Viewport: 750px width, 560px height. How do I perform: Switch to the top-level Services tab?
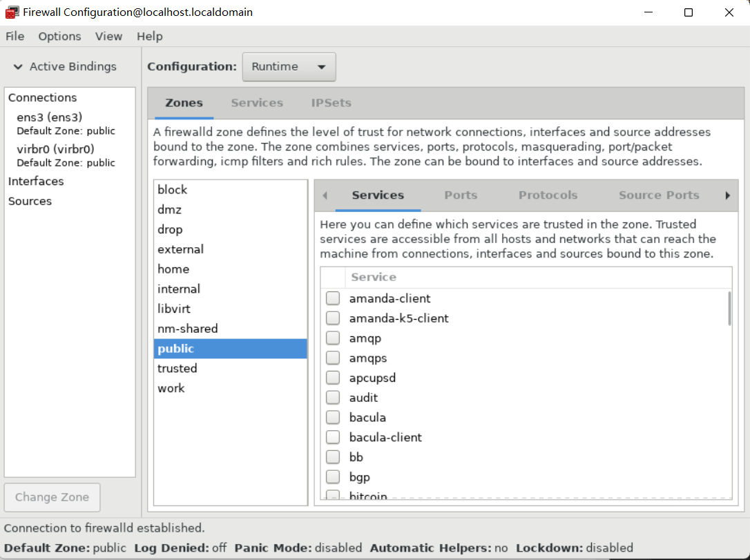click(x=257, y=103)
